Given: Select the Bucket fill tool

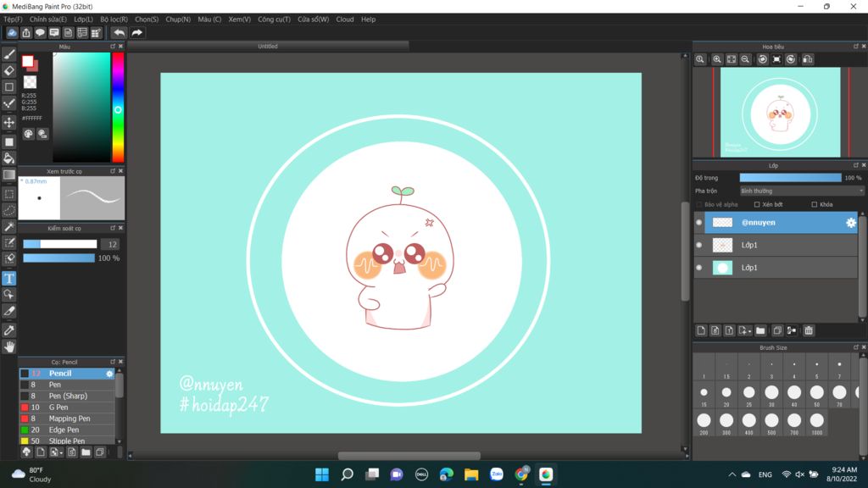Looking at the screenshot, I should (x=8, y=158).
